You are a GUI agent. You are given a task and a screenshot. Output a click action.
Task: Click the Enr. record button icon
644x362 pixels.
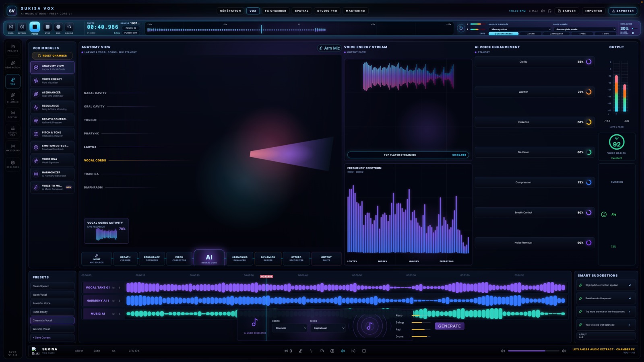pyautogui.click(x=58, y=27)
